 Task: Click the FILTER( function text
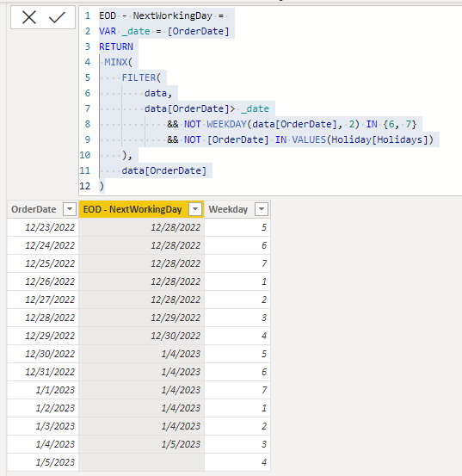[x=141, y=77]
